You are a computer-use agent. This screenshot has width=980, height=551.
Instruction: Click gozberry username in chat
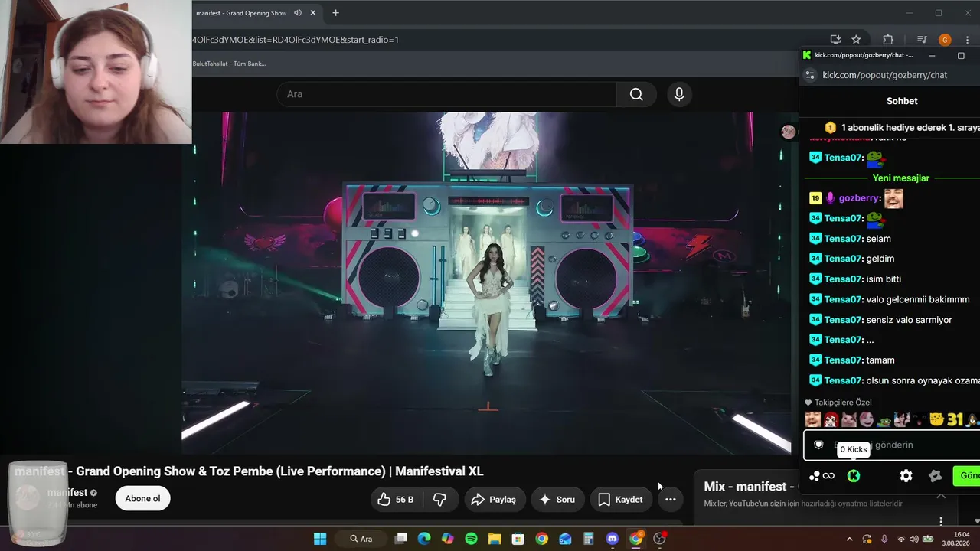pyautogui.click(x=859, y=198)
